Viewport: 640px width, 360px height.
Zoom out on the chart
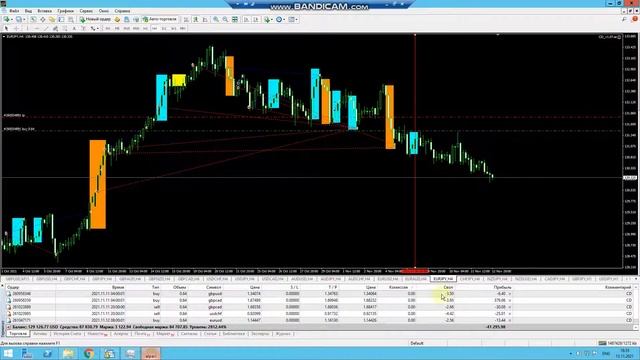(225, 19)
